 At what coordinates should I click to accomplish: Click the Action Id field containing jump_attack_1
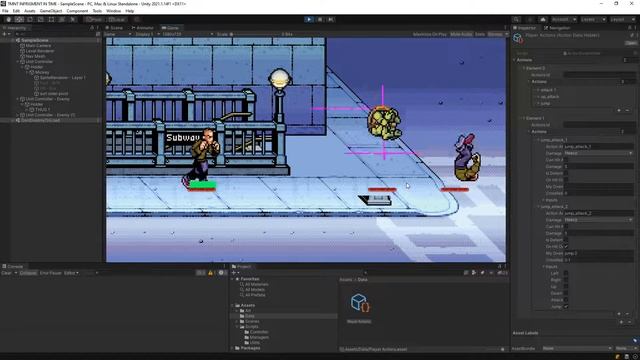pyautogui.click(x=598, y=146)
